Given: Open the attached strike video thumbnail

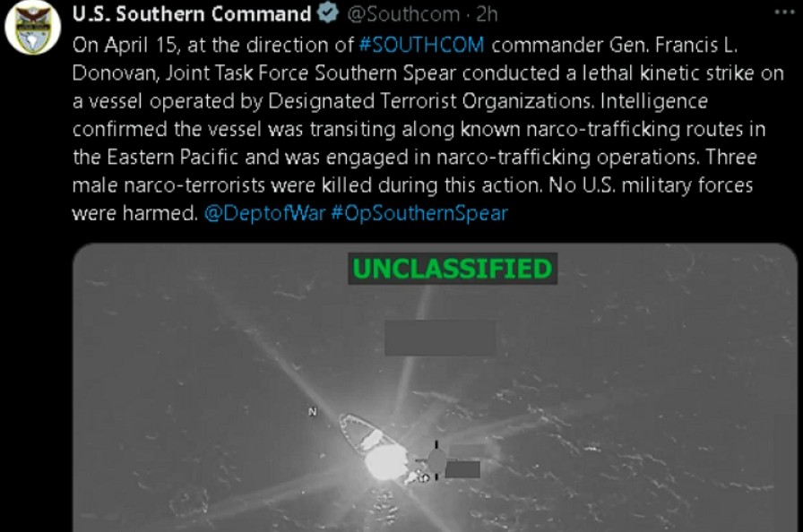Looking at the screenshot, I should click(435, 388).
